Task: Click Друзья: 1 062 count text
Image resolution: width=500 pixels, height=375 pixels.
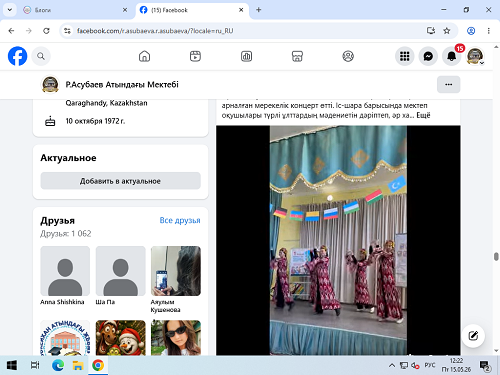Action: (66, 234)
